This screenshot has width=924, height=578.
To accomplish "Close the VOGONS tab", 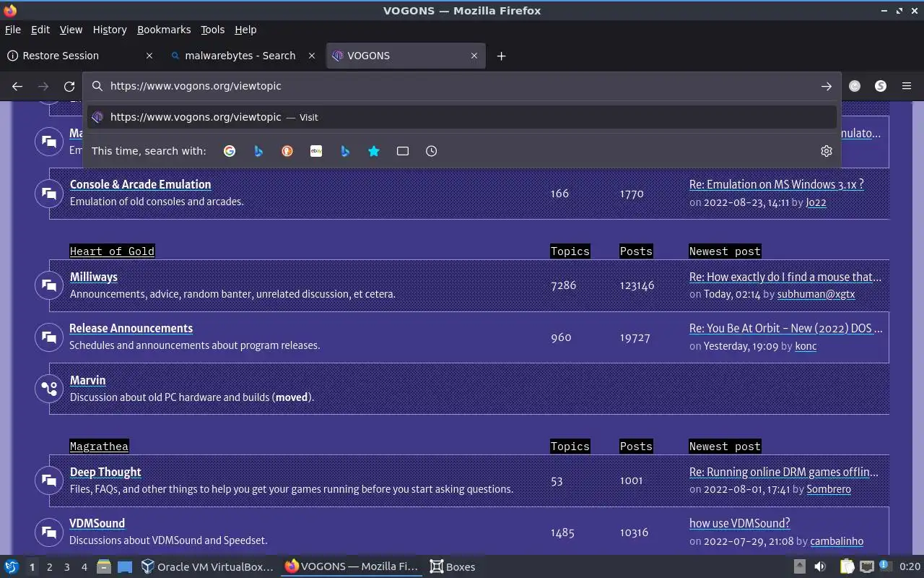I will 474,56.
